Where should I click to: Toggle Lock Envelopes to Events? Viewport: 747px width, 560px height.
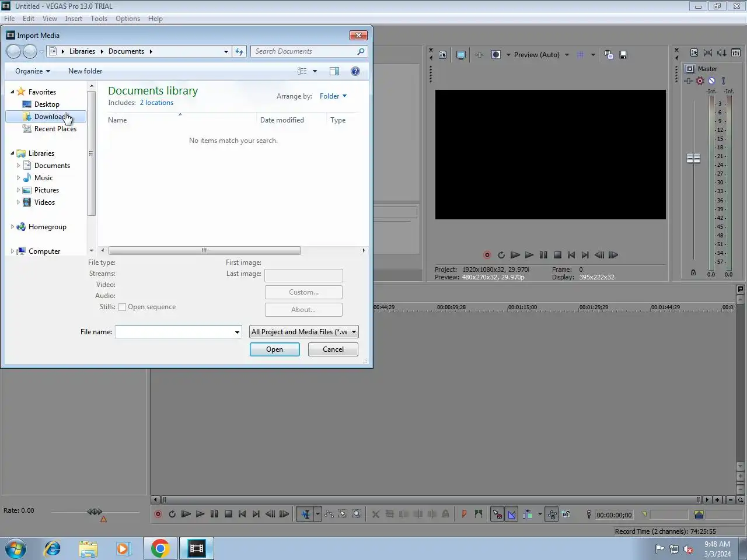(x=551, y=514)
